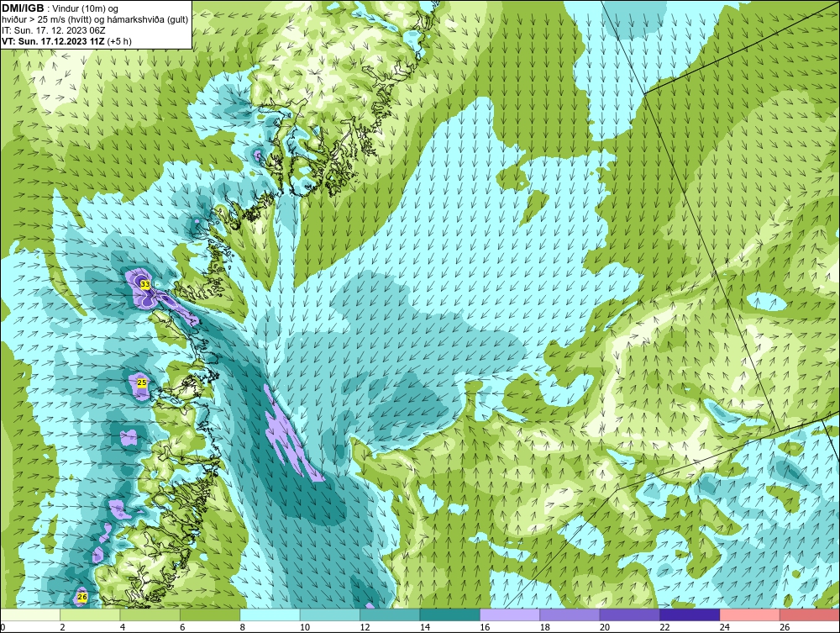Click the 14–16 m/s dark teal legend swatch

[x=450, y=615]
